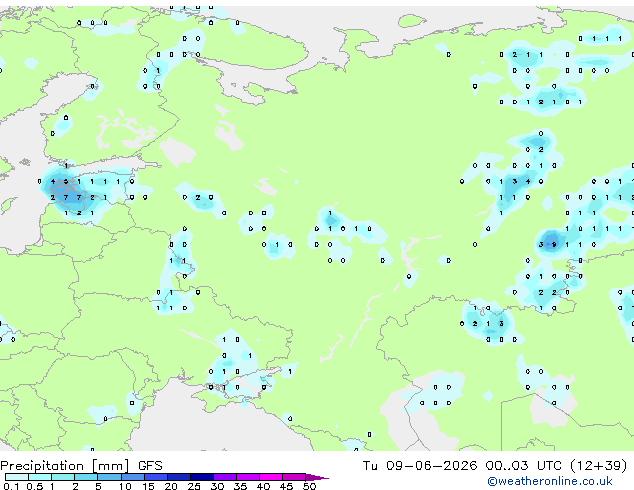Click the forecast date and UTC time label
Screen dimensions: 634x490
click(495, 466)
